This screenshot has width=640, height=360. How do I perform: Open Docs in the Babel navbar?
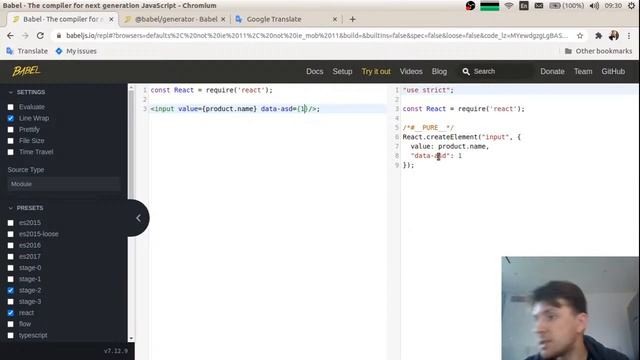tap(315, 71)
